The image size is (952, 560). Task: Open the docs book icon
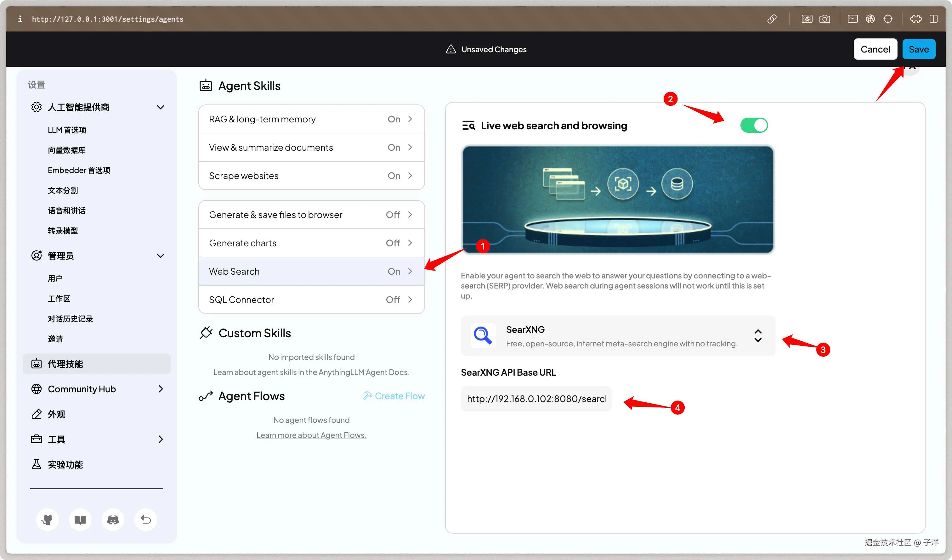tap(80, 520)
